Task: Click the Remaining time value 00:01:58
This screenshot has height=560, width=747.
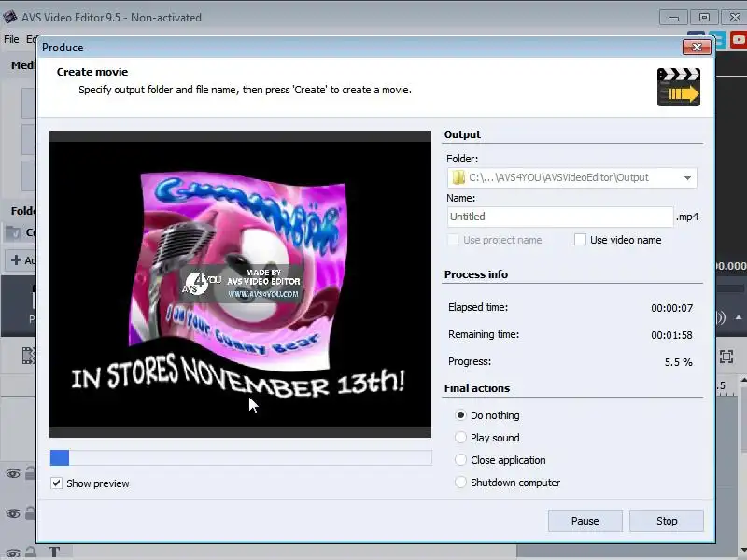Action: pos(671,335)
